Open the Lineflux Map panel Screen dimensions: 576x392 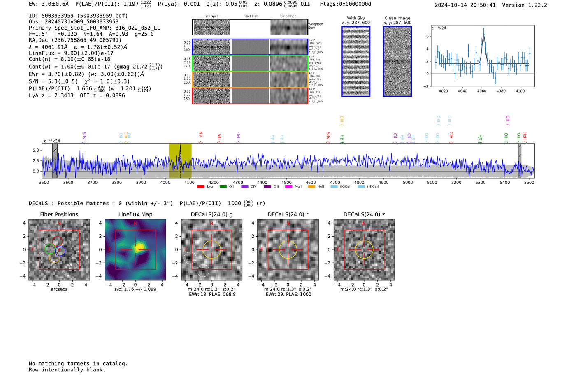pyautogui.click(x=135, y=250)
